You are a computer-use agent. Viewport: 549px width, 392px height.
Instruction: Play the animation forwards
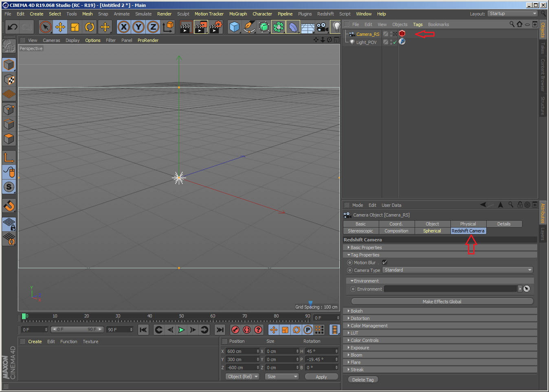click(x=182, y=330)
